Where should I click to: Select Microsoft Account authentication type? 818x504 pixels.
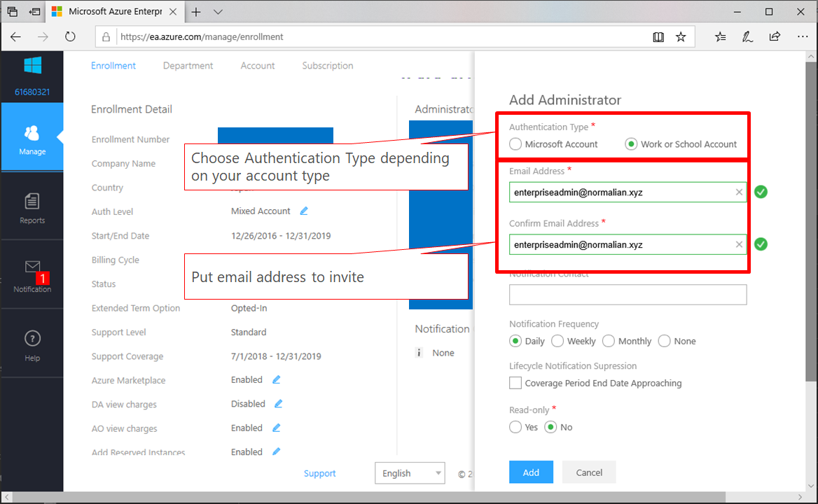click(x=515, y=144)
